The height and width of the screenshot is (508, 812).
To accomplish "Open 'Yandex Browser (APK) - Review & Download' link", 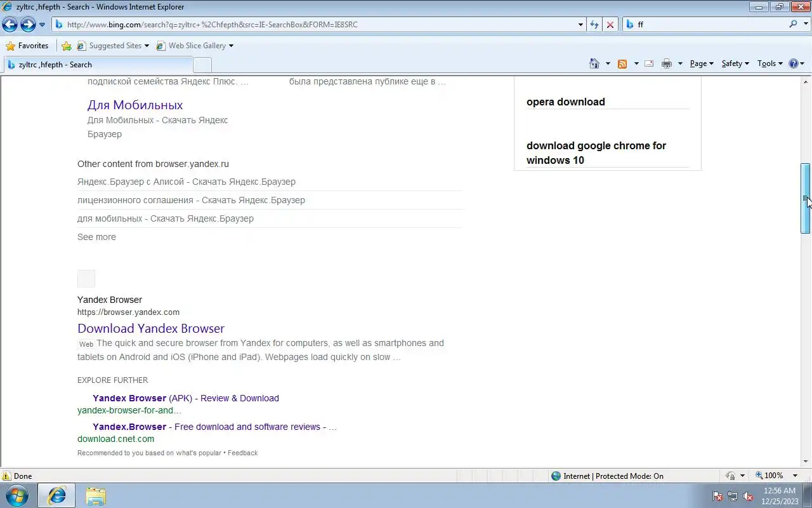I will coord(186,398).
